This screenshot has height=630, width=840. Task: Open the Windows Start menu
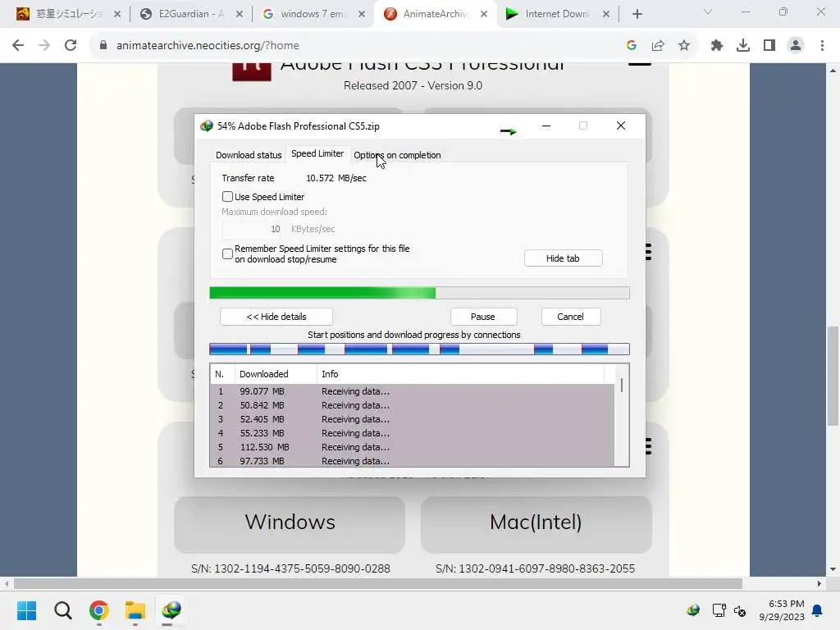pos(26,610)
